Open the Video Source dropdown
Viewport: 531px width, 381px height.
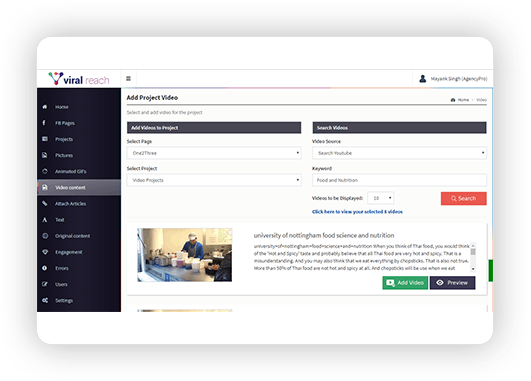[x=399, y=153]
